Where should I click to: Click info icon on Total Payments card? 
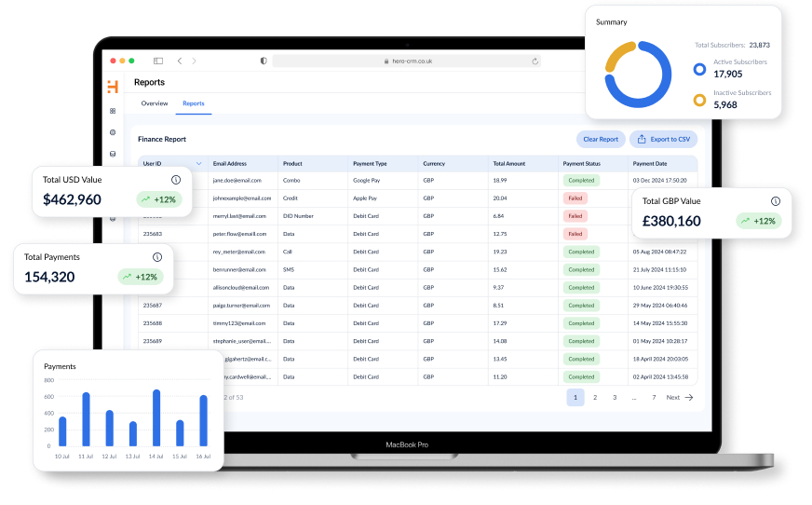click(x=156, y=257)
